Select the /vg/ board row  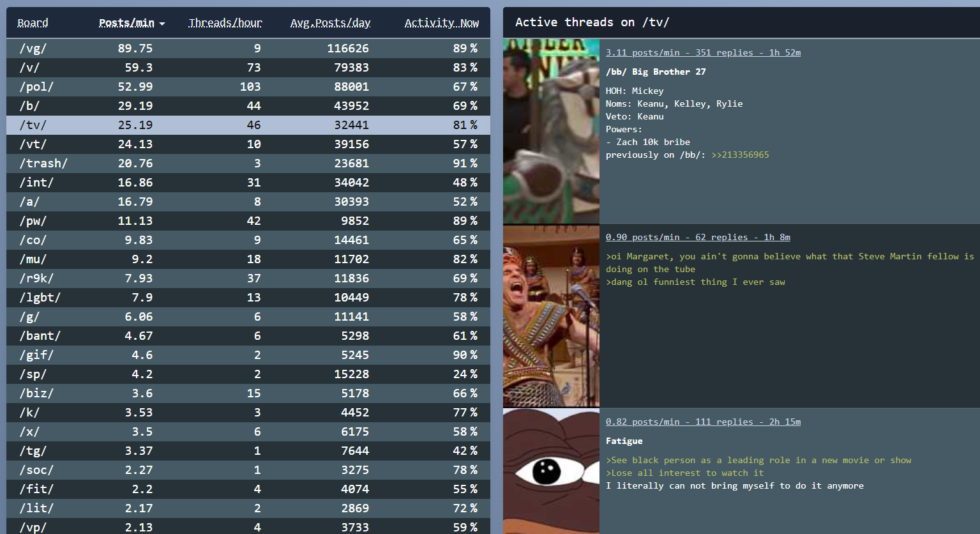[248, 49]
